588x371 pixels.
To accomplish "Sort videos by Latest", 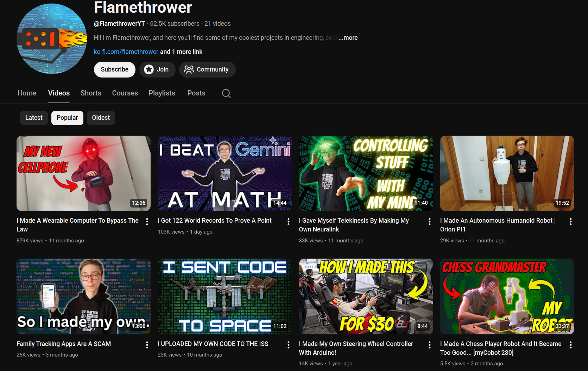I will click(34, 118).
